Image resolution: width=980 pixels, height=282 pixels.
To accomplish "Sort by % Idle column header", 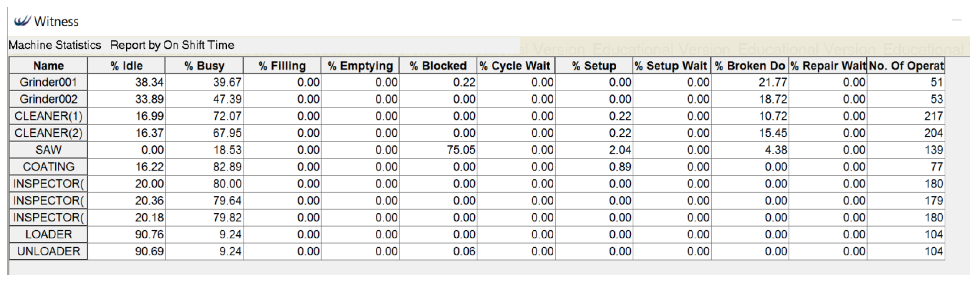I will coord(126,66).
